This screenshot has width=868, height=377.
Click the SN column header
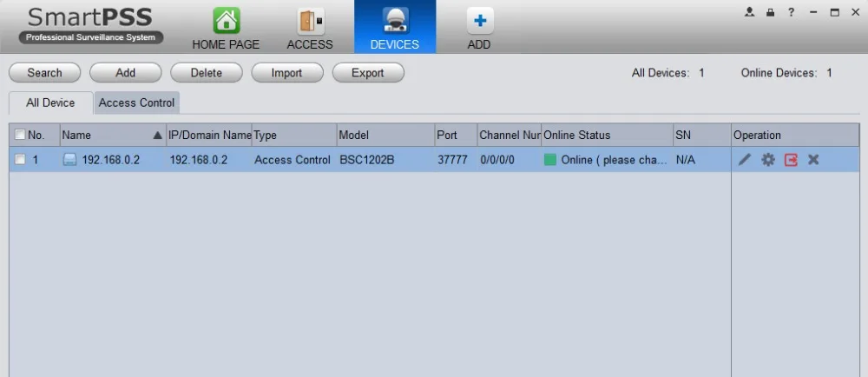point(702,136)
